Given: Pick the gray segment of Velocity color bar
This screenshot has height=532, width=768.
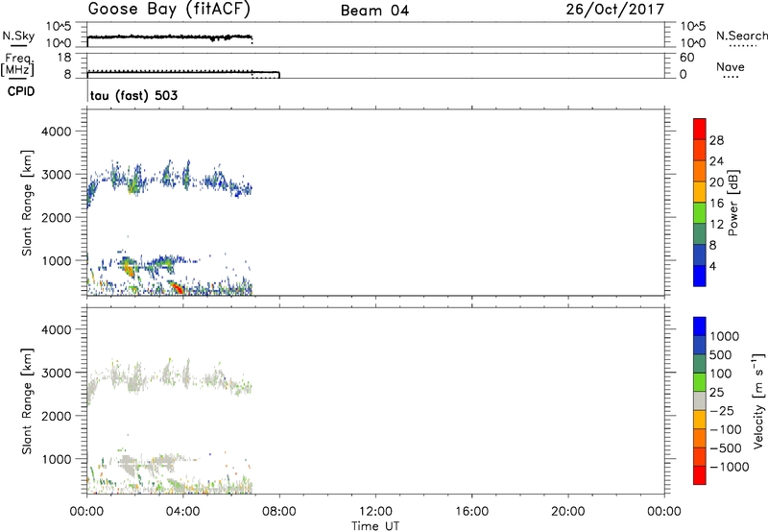Looking at the screenshot, I should click(700, 400).
